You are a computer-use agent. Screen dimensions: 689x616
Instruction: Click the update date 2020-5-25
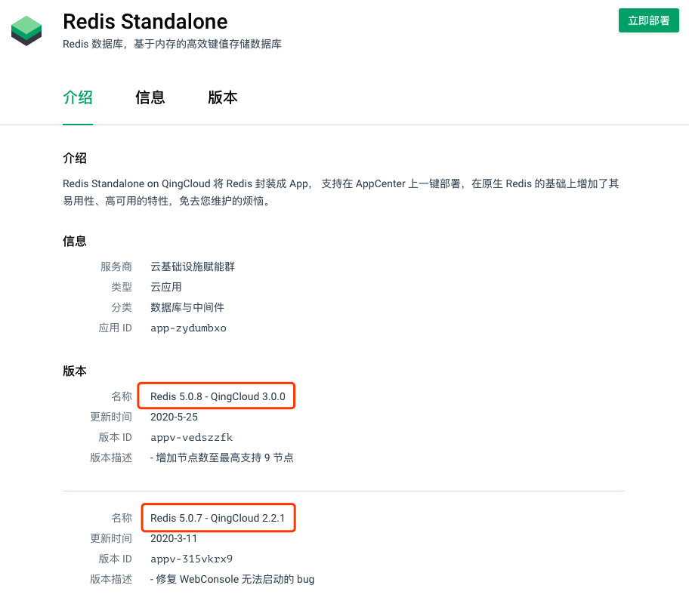coord(174,417)
